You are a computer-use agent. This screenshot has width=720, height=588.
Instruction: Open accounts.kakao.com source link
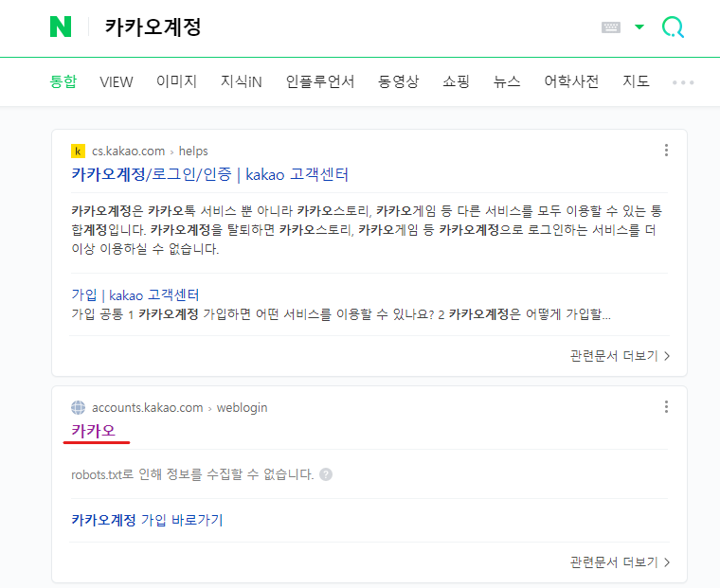coord(147,407)
